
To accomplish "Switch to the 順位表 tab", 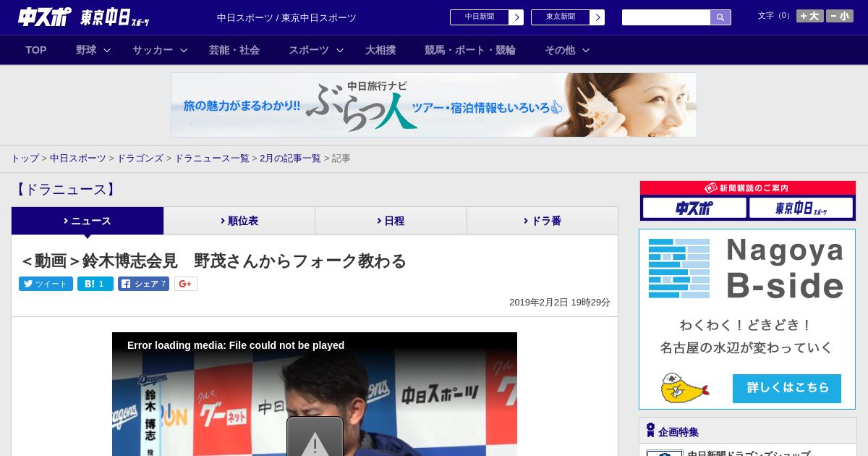I will [x=239, y=221].
